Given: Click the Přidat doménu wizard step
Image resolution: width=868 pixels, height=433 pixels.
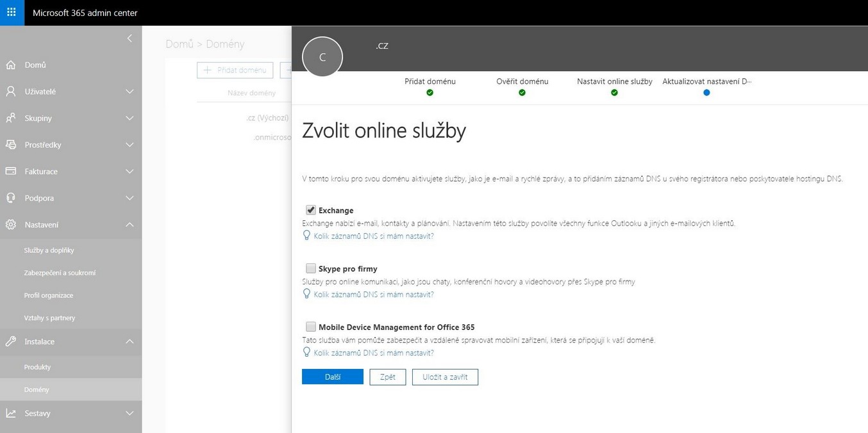Looking at the screenshot, I should point(430,82).
